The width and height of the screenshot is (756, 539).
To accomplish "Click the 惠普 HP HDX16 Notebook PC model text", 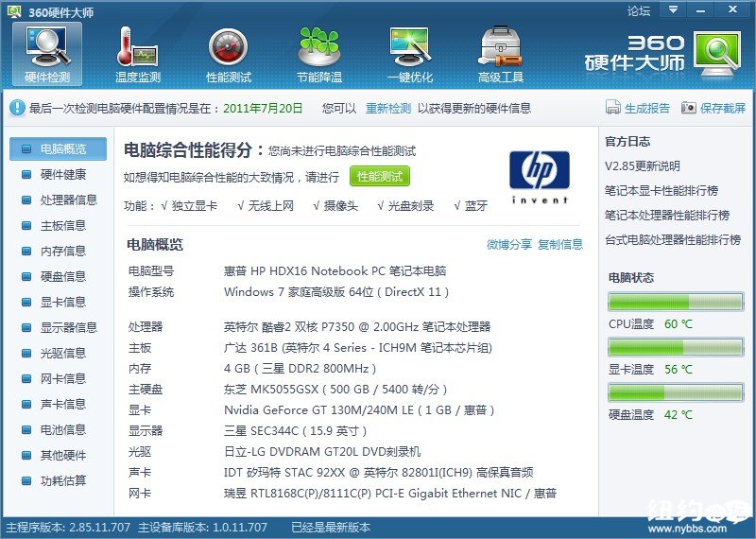I will click(x=335, y=271).
